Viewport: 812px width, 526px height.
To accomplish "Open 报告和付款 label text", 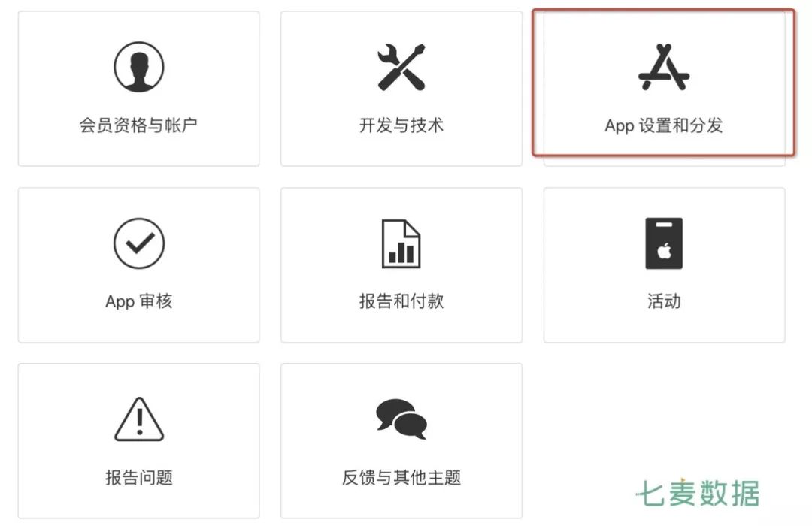I will (x=401, y=301).
